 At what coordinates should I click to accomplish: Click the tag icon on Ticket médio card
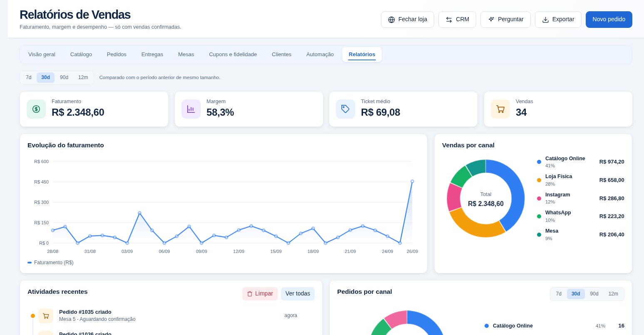click(x=346, y=109)
